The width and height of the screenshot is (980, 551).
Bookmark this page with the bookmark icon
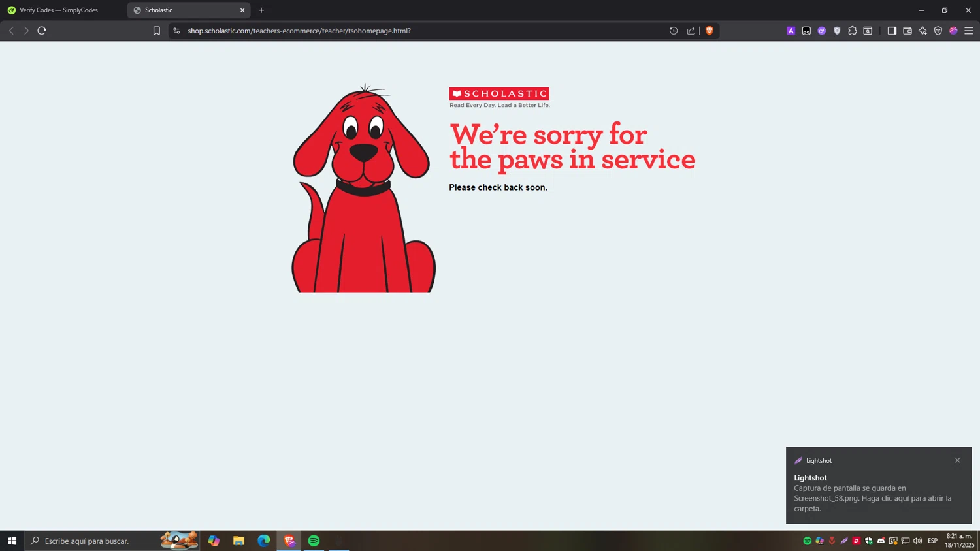[156, 31]
